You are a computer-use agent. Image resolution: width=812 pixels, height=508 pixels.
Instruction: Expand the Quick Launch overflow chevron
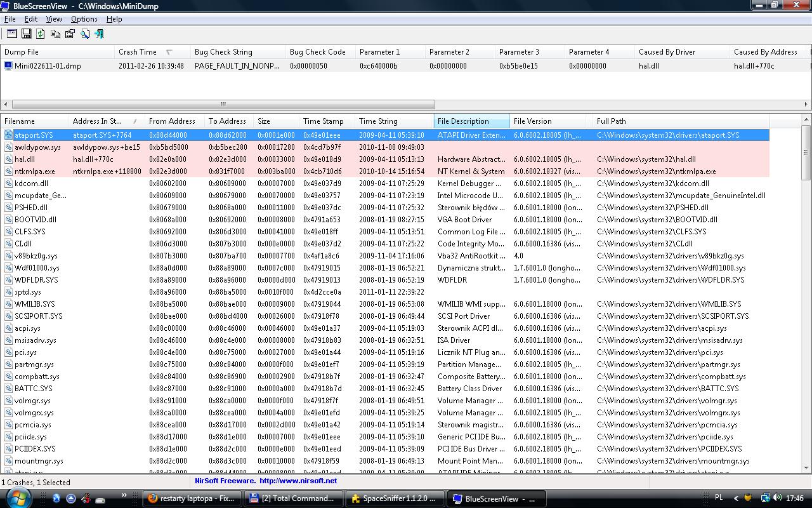coord(124,495)
